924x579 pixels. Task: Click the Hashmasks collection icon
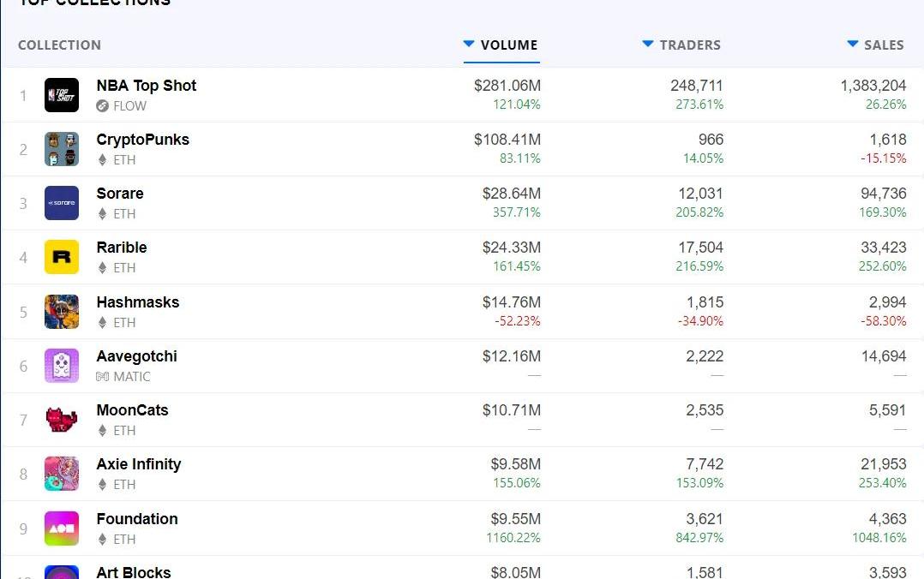62,312
